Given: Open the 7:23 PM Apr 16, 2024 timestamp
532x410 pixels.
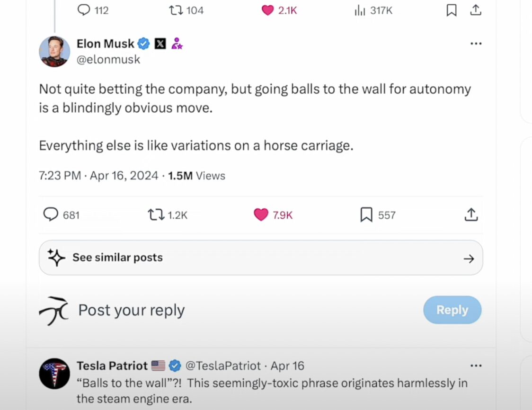Looking at the screenshot, I should click(98, 176).
